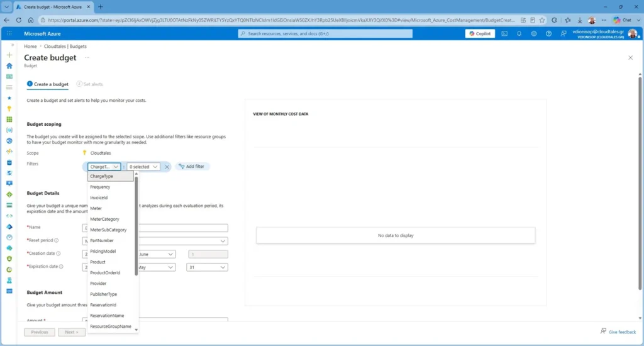This screenshot has height=346, width=644.
Task: Open portal Settings gear icon
Action: pos(534,34)
